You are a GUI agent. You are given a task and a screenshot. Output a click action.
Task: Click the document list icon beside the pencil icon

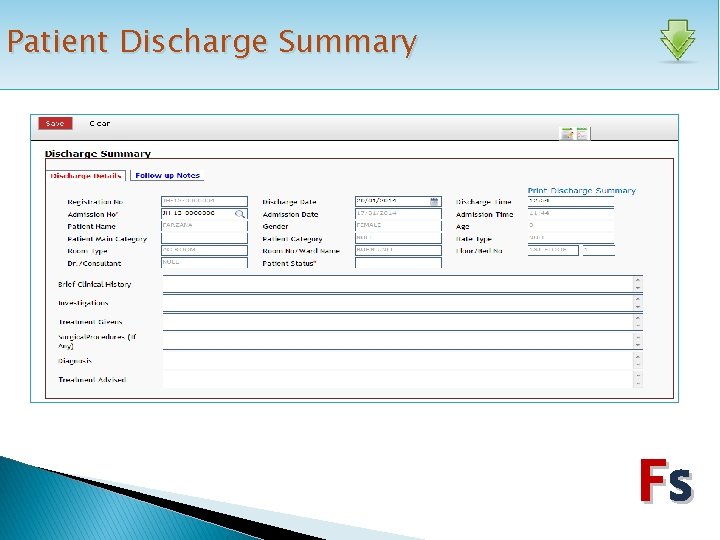(x=582, y=134)
